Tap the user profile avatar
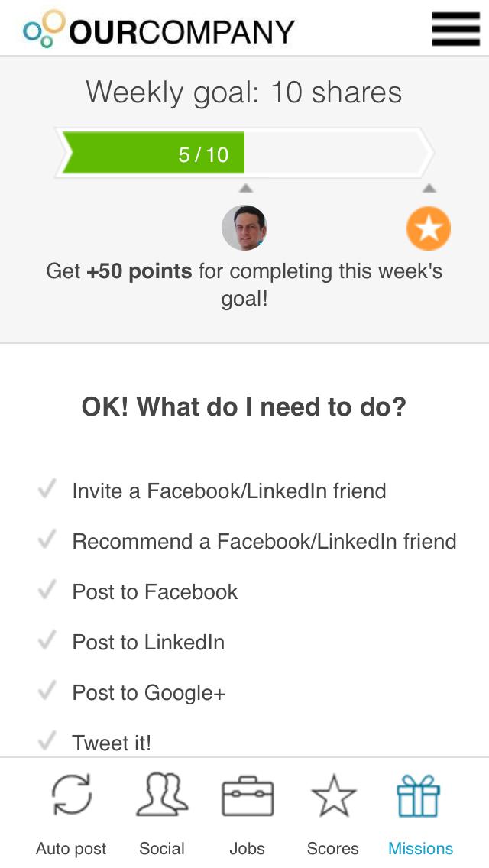Viewport: 489px width, 868px height. coord(244,228)
